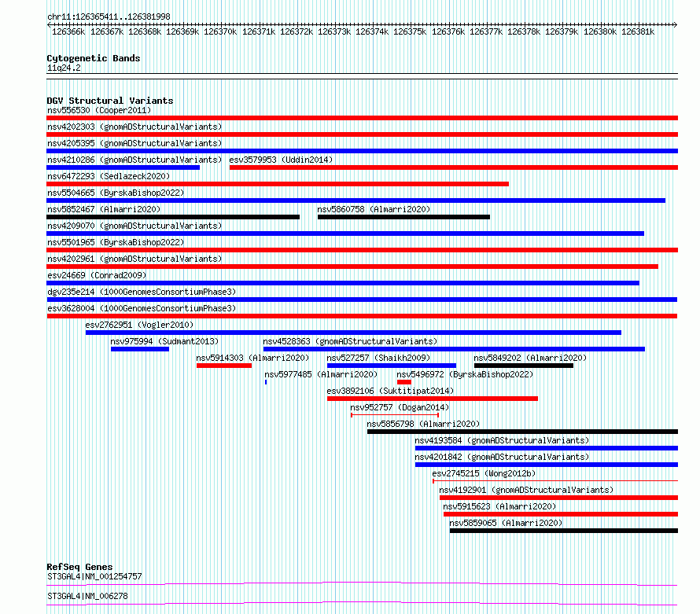
Task: Click nsv5859065 (Almarri2020) label
Action: pyautogui.click(x=506, y=523)
